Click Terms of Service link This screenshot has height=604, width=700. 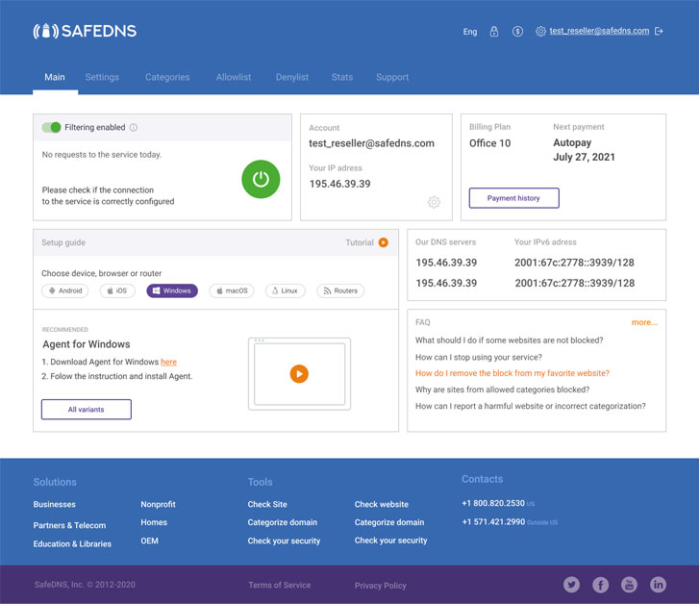click(280, 586)
